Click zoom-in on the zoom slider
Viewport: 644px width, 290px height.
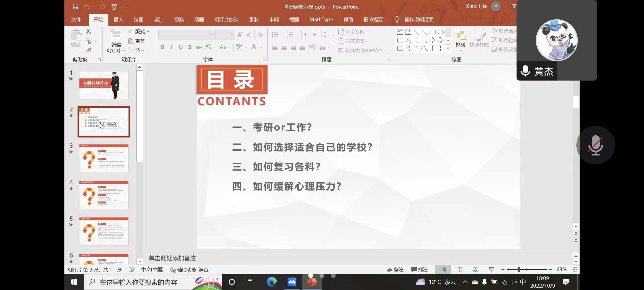(x=550, y=269)
